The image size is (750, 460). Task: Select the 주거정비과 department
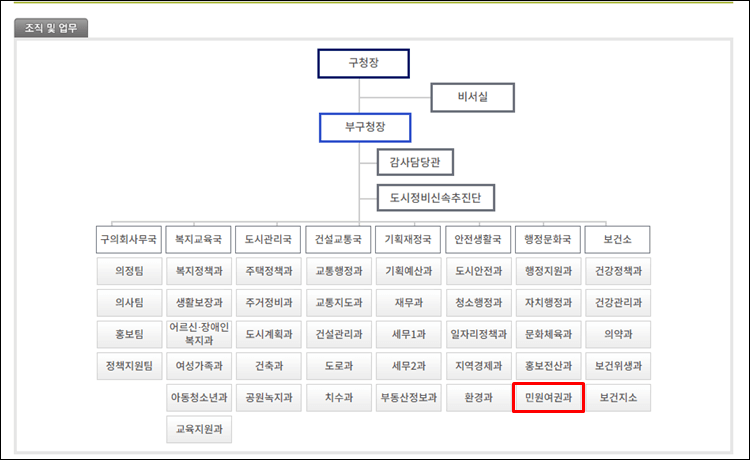point(269,303)
